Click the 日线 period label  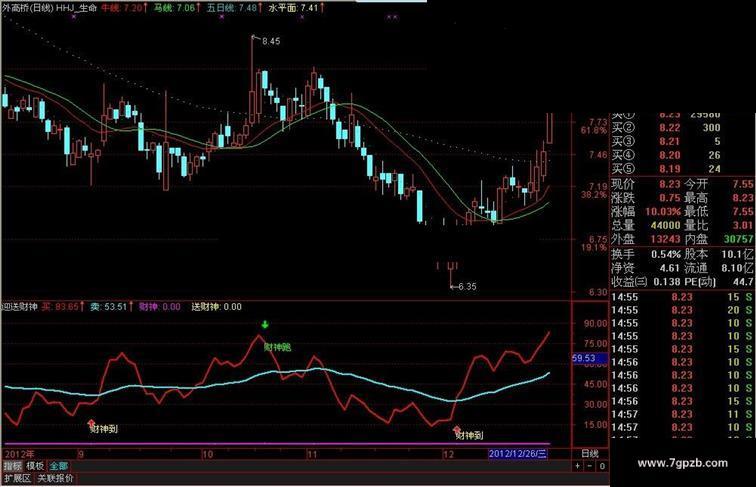590,454
